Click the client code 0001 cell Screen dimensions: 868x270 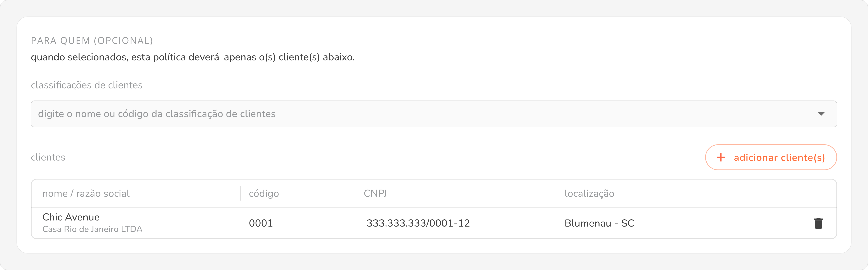click(261, 223)
